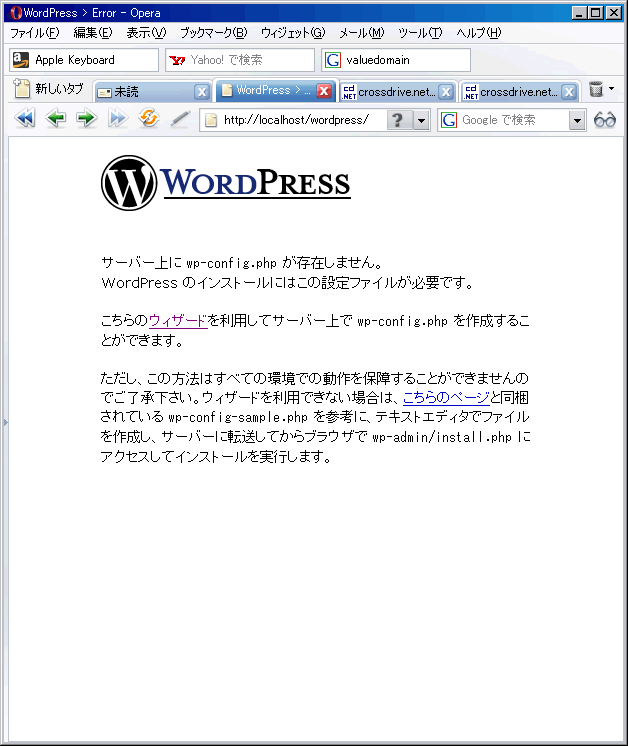628x746 pixels.
Task: Close the 未読 tab
Action: [x=202, y=92]
